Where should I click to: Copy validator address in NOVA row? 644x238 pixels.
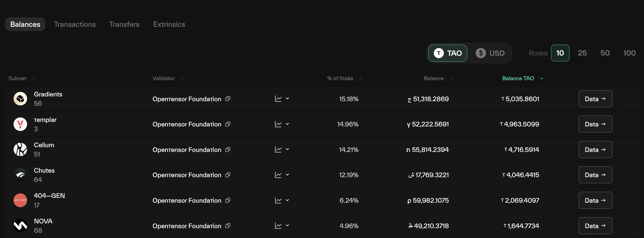pyautogui.click(x=228, y=226)
